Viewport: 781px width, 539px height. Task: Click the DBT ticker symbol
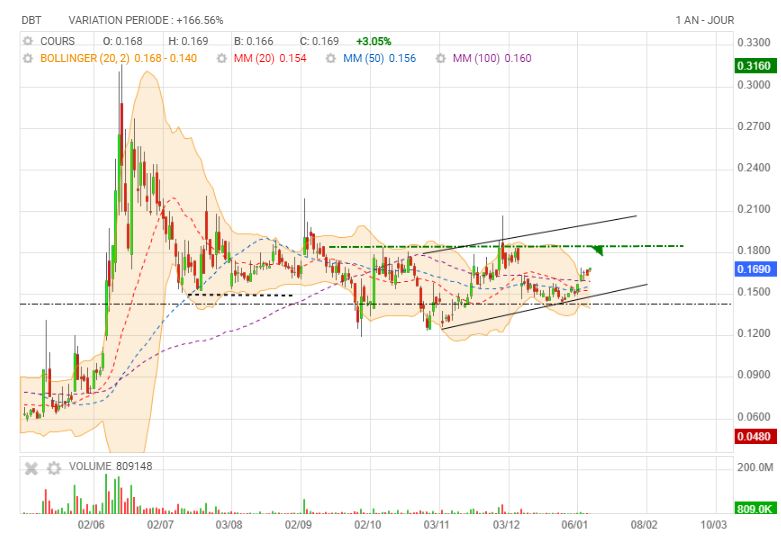31,20
